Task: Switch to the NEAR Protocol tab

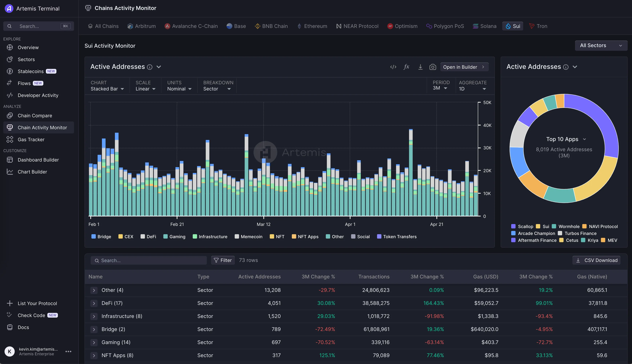Action: (x=357, y=26)
